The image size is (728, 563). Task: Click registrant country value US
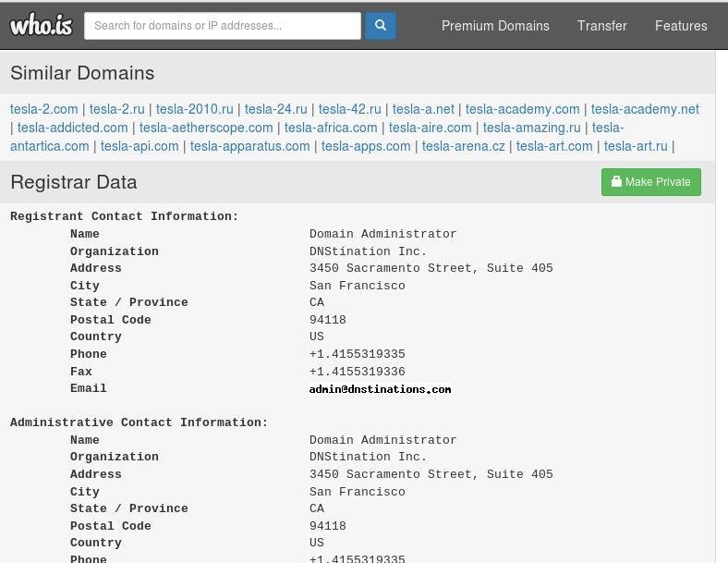(x=317, y=337)
